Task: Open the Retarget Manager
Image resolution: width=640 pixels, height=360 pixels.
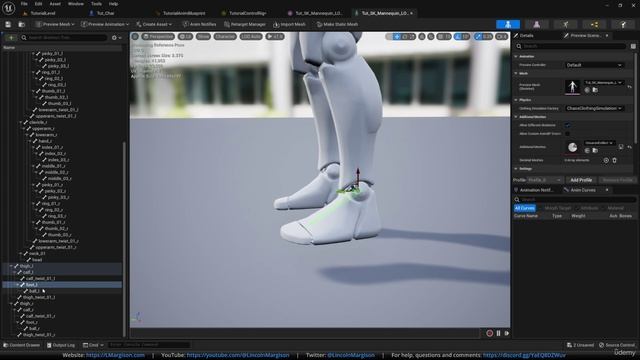Action: click(x=244, y=24)
